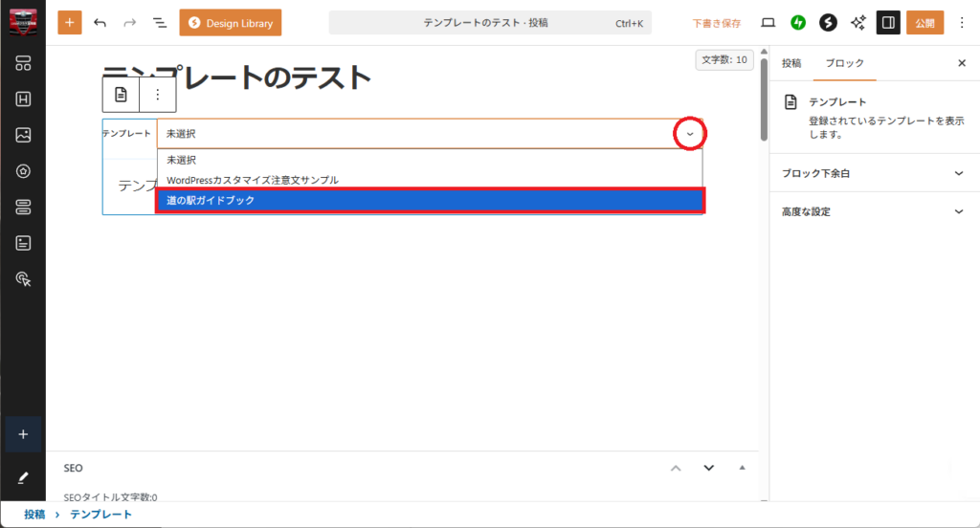The image size is (980, 528).
Task: Click the black Stackable settings icon
Action: click(x=828, y=23)
